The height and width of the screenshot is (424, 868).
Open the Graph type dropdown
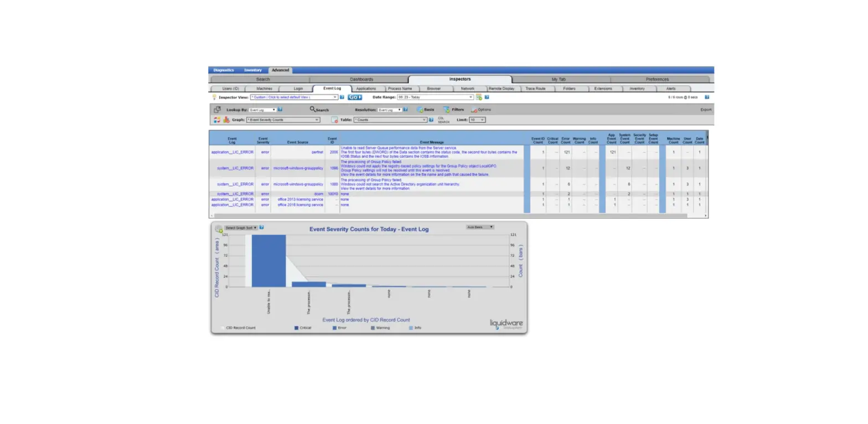(283, 120)
